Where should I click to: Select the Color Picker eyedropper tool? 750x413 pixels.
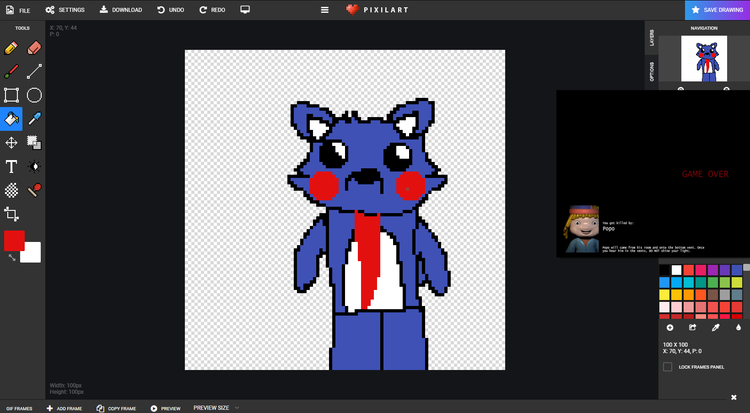(x=34, y=119)
